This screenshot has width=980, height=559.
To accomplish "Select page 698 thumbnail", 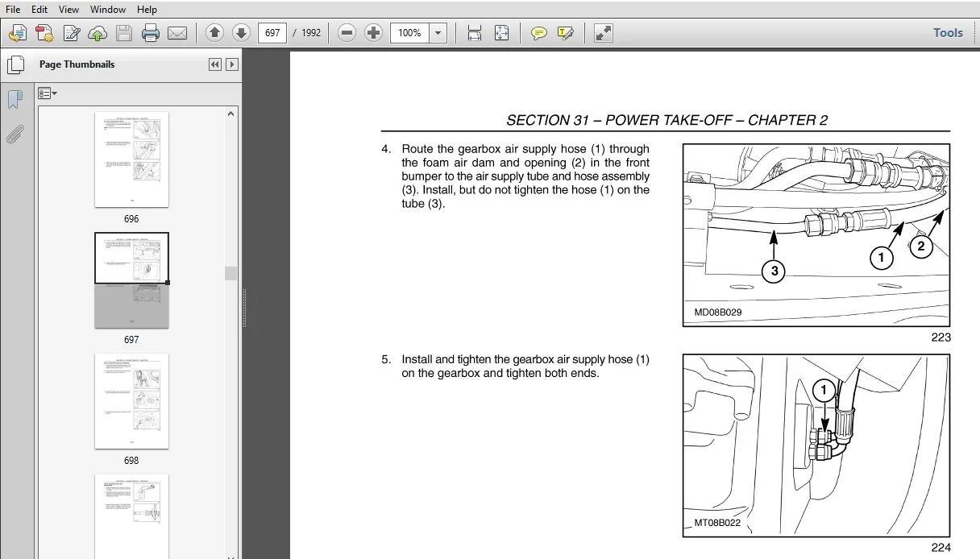I will coord(131,401).
